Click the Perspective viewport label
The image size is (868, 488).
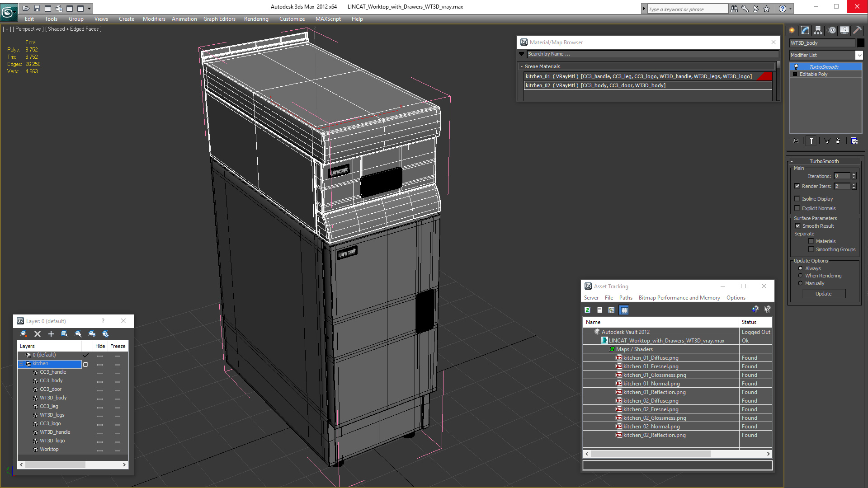[28, 29]
